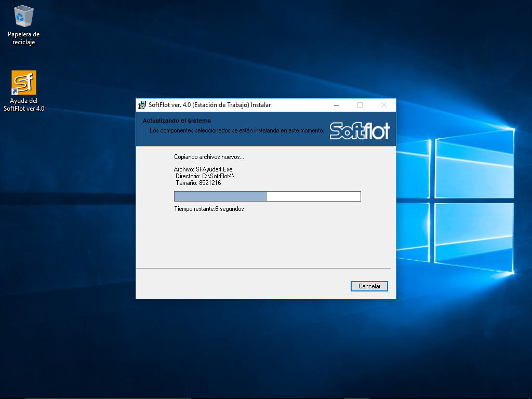Click the 'Copiando archivos nuevos...' status text
This screenshot has height=399, width=532.
pos(209,157)
